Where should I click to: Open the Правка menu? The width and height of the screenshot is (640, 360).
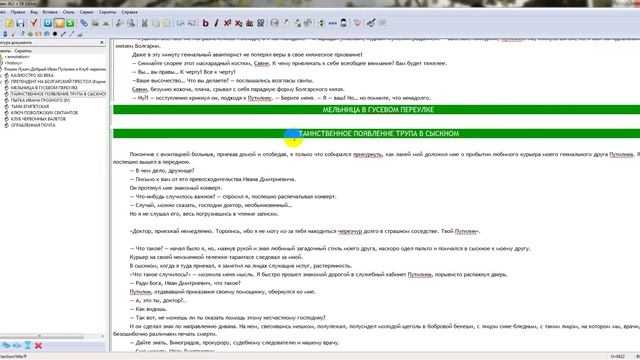pyautogui.click(x=18, y=12)
